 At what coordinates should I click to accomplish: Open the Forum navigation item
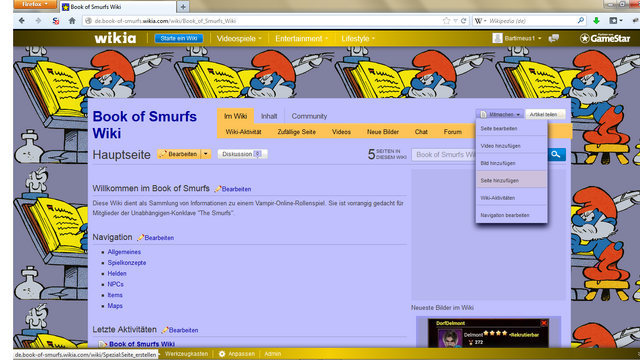coord(453,132)
